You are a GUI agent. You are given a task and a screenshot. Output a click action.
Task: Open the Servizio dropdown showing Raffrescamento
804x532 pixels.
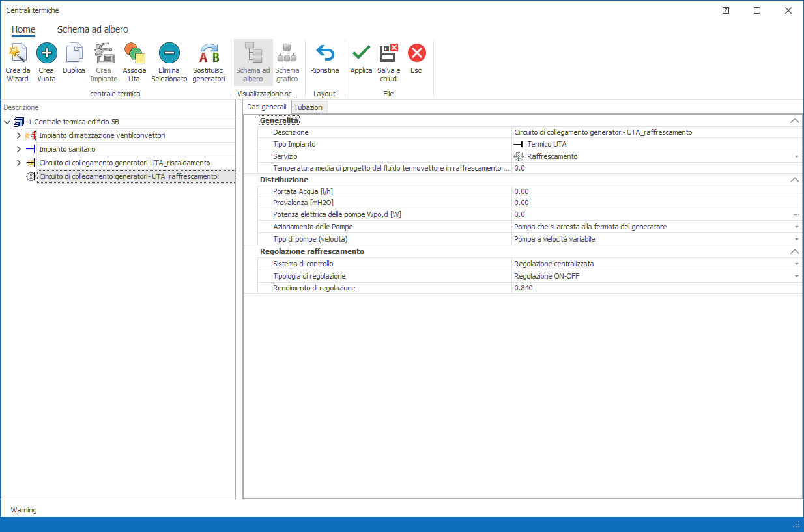pyautogui.click(x=796, y=156)
